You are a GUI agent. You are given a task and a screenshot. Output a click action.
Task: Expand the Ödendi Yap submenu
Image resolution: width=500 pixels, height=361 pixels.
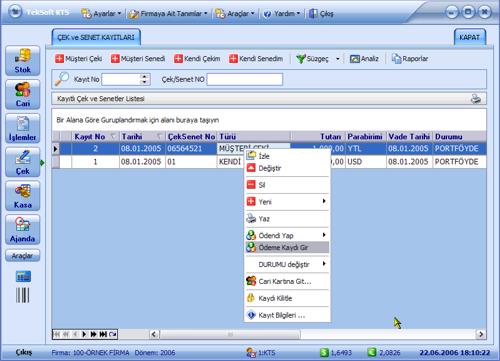(x=287, y=235)
